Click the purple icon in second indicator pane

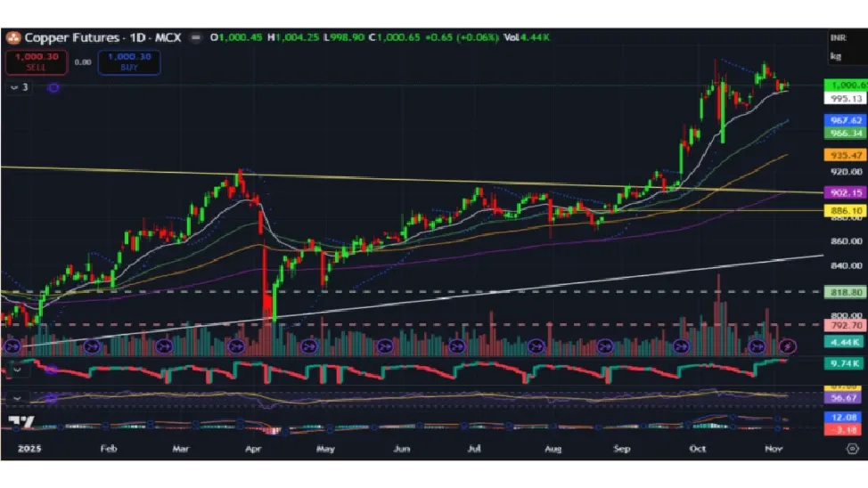click(x=51, y=370)
